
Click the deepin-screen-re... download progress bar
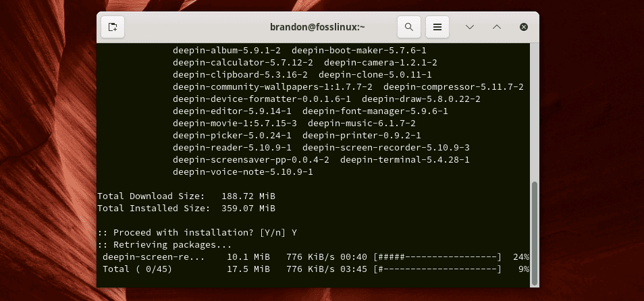(x=437, y=257)
